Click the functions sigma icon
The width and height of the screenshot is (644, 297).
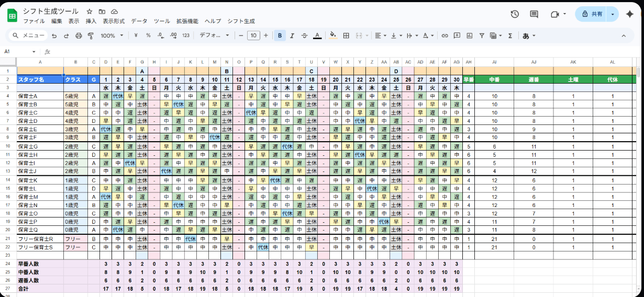[510, 36]
